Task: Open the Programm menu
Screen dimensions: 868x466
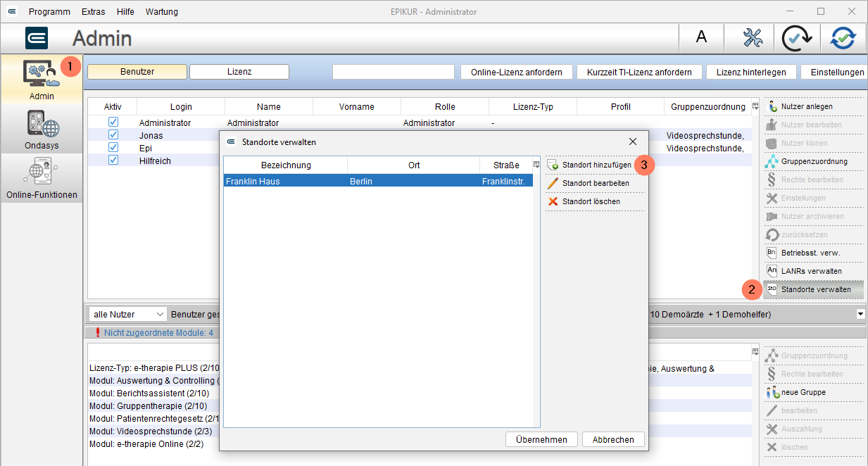Action: 49,11
